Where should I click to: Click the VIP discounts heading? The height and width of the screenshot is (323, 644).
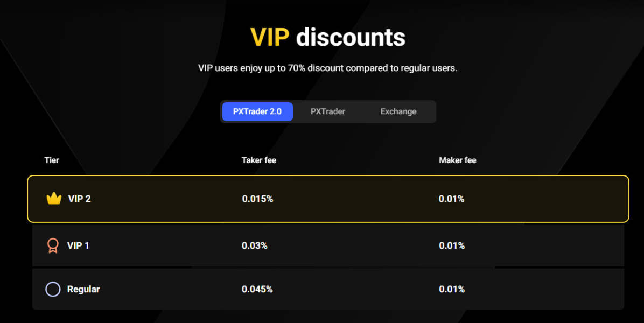tap(328, 38)
